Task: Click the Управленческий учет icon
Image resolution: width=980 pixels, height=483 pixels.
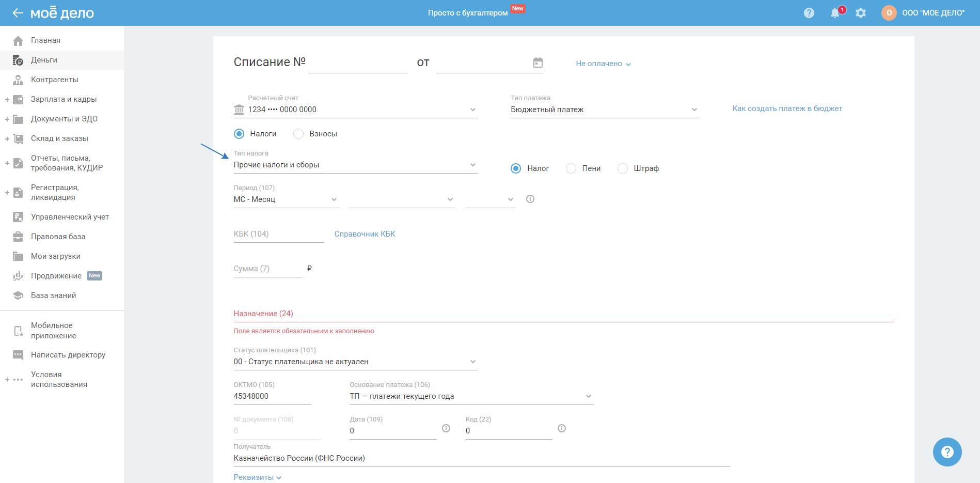Action: pos(18,217)
